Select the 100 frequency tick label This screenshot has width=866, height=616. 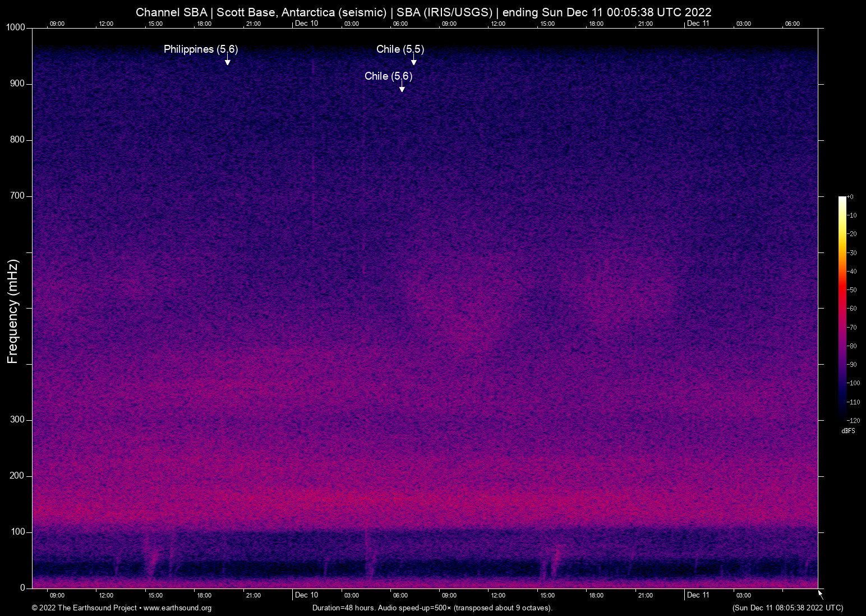point(19,532)
